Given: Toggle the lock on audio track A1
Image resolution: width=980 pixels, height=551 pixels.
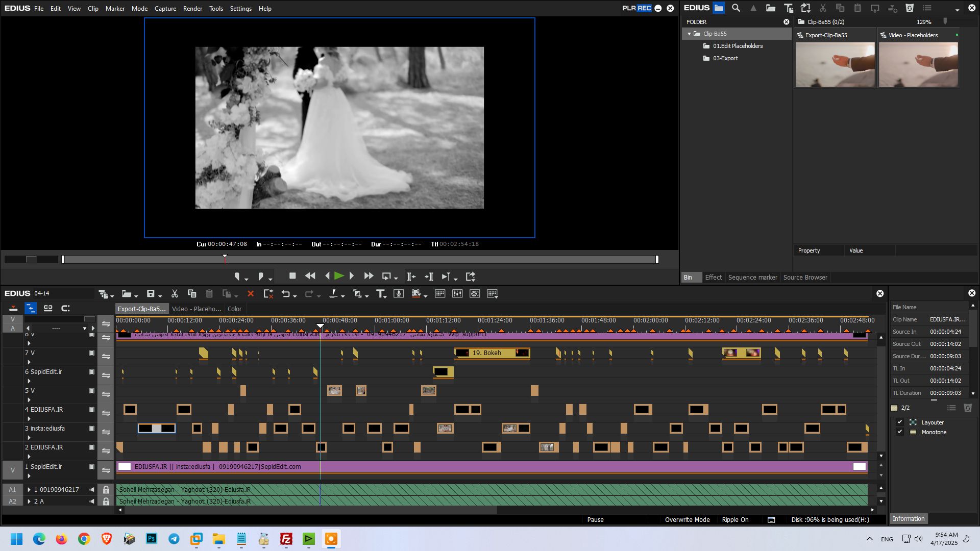Looking at the screenshot, I should tap(106, 490).
